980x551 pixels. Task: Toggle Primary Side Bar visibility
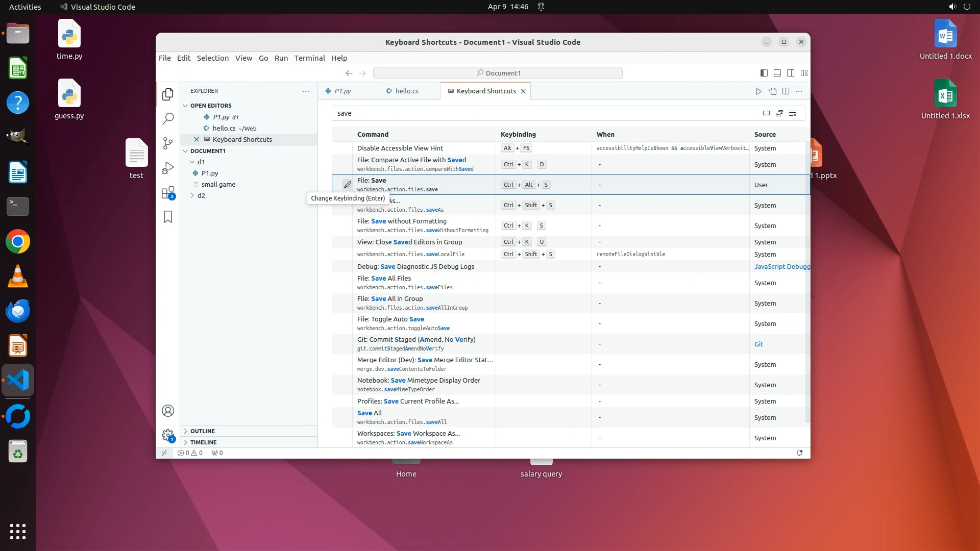pos(764,73)
